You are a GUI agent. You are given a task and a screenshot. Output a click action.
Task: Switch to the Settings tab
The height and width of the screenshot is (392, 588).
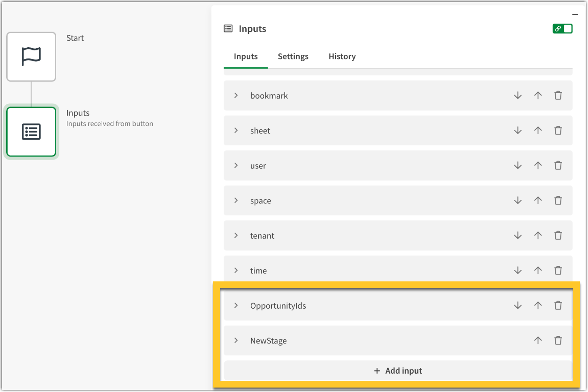293,57
